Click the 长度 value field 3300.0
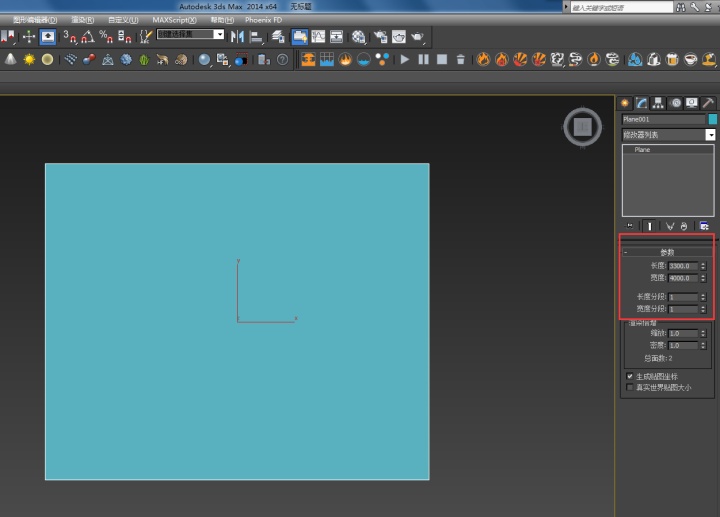 pyautogui.click(x=683, y=266)
